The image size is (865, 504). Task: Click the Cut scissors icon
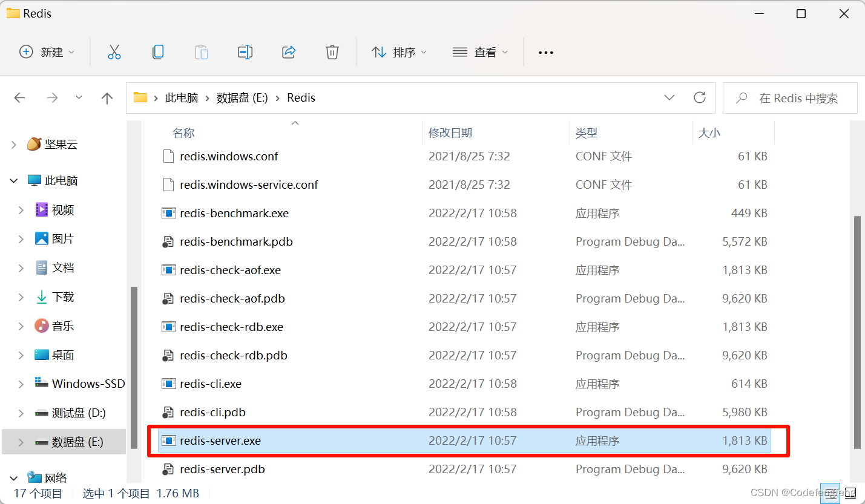pyautogui.click(x=114, y=52)
